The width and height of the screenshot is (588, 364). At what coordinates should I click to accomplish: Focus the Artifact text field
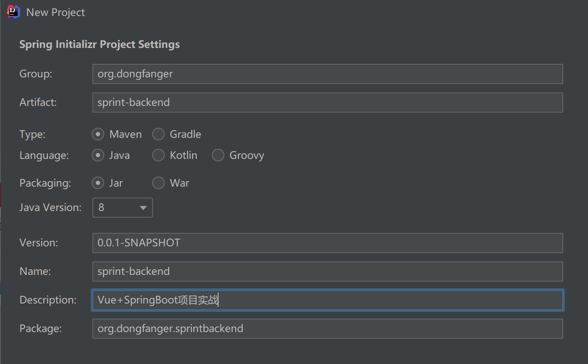(328, 103)
